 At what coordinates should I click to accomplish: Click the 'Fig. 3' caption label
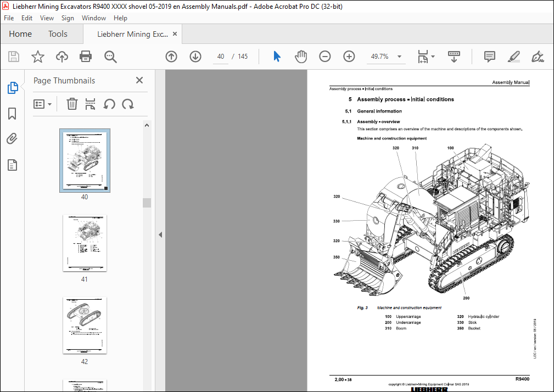[362, 307]
